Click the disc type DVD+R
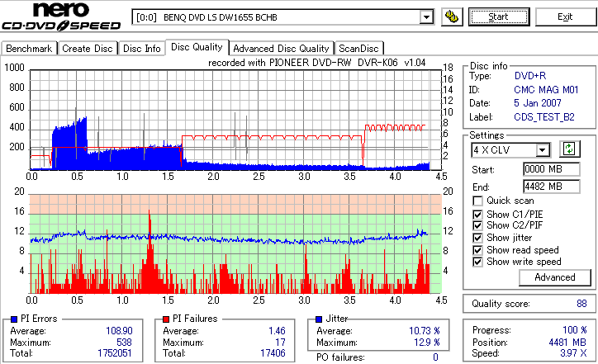Screen dimensions: 598x364 click(x=530, y=76)
